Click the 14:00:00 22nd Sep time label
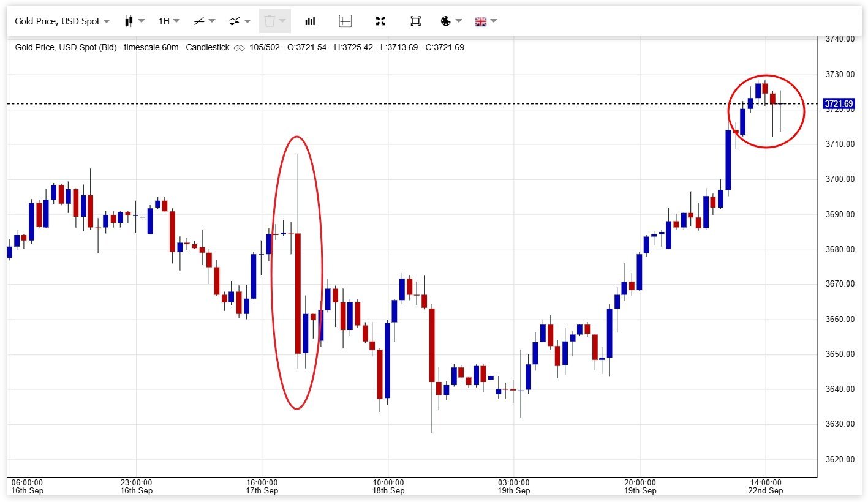Screen dimensions: 868x502 (x=765, y=486)
